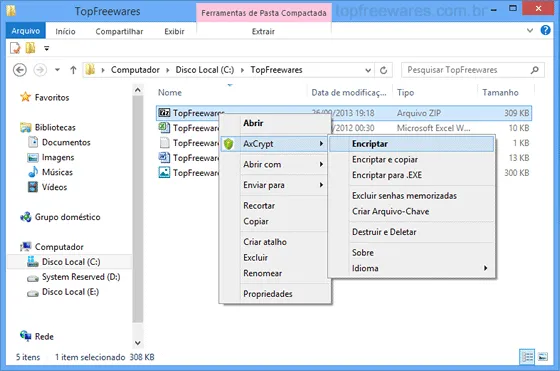This screenshot has height=371, width=560.
Task: Switch to large icons view in status bar
Action: 543,356
